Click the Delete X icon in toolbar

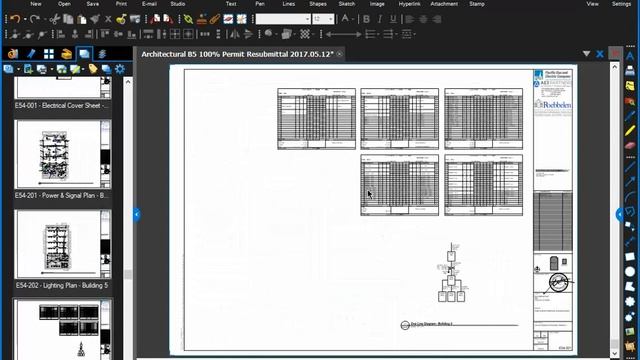pos(108,19)
